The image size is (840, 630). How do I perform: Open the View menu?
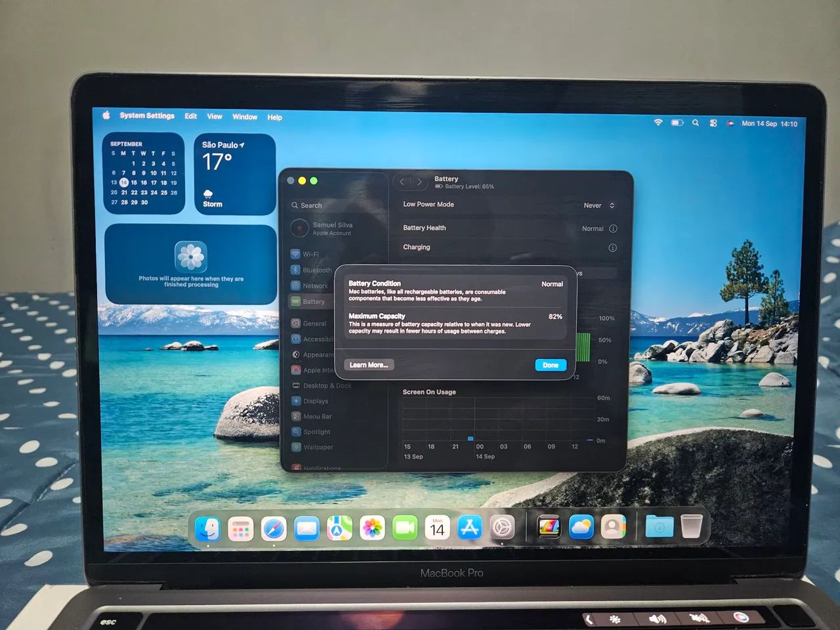215,116
